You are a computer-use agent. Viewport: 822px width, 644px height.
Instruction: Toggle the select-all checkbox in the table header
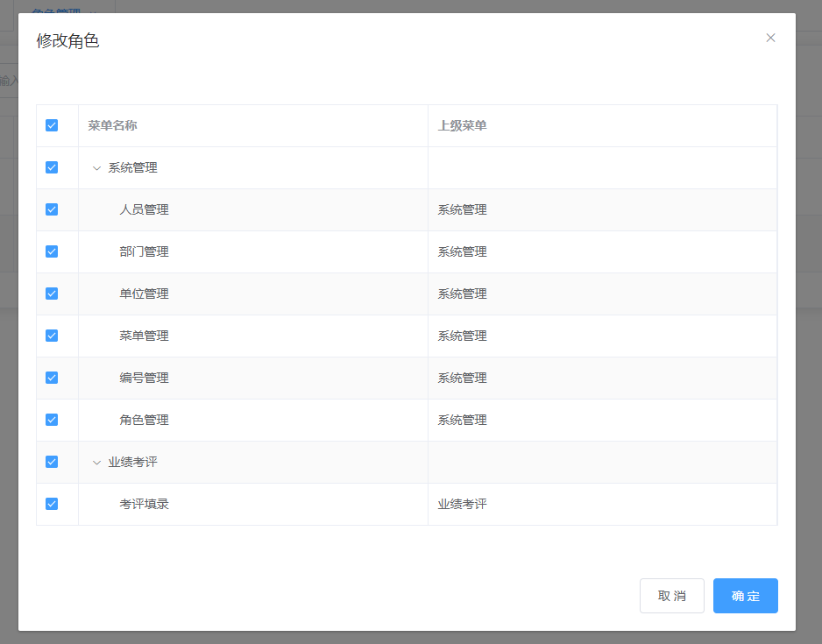[52, 125]
